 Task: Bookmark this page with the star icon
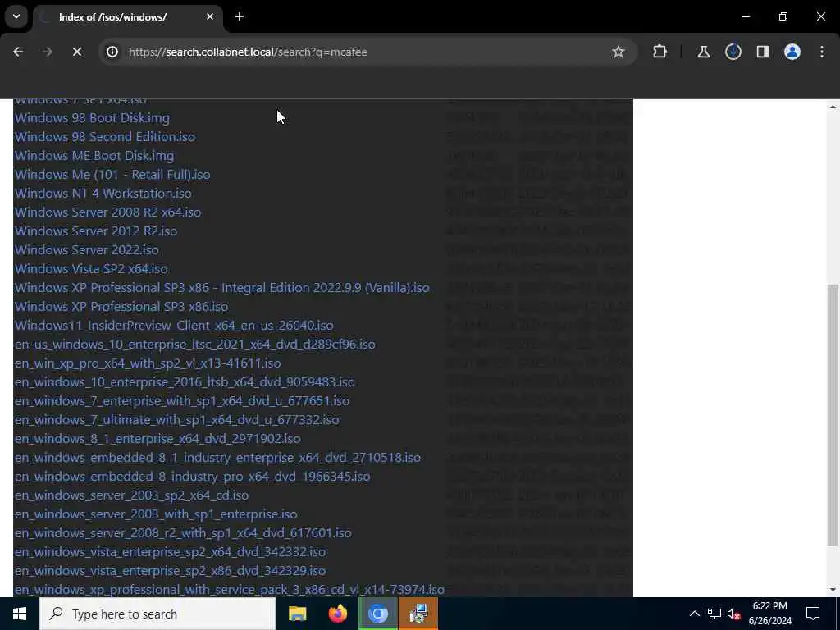tap(619, 52)
